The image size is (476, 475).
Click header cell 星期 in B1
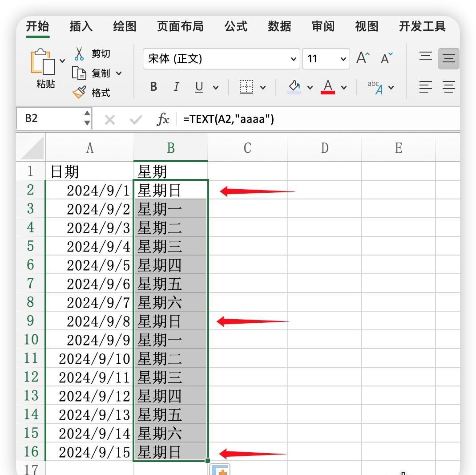coord(171,171)
